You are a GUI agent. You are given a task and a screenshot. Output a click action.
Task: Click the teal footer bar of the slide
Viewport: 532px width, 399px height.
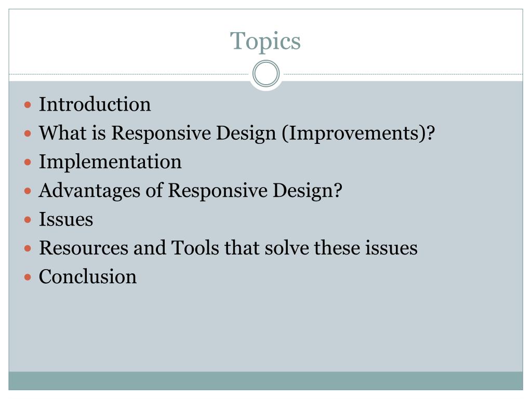tap(265, 381)
